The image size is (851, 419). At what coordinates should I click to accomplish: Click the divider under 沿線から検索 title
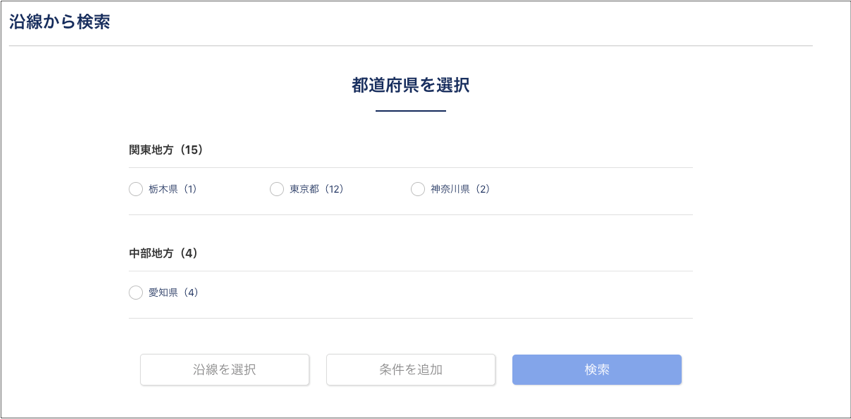coord(410,46)
